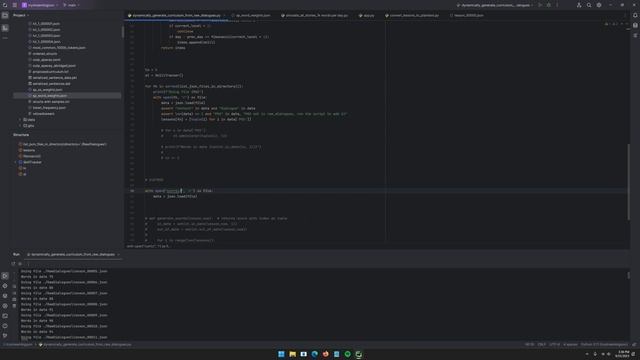The image size is (640, 360).
Task: Change file encoding UTF-8 in status bar
Action: (554, 344)
